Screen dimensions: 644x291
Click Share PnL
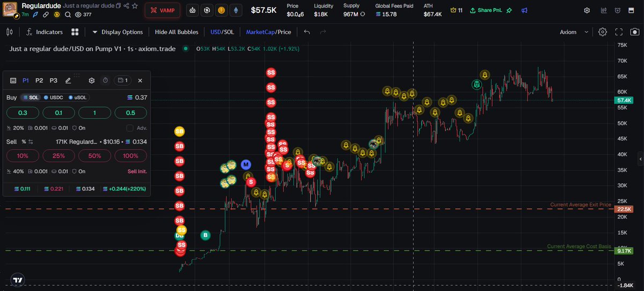[x=487, y=10]
